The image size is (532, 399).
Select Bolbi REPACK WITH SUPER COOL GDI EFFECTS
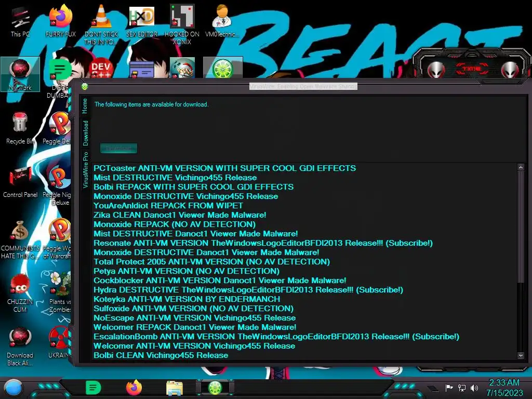pyautogui.click(x=193, y=187)
